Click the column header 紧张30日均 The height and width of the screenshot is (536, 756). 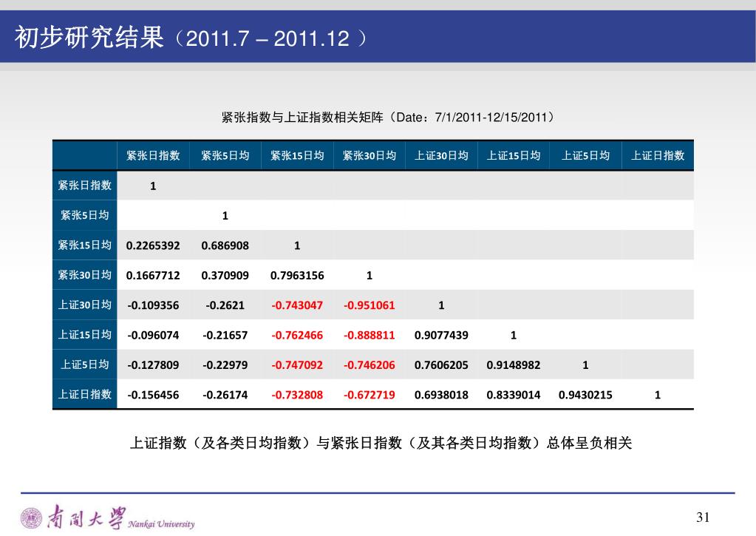tap(370, 155)
